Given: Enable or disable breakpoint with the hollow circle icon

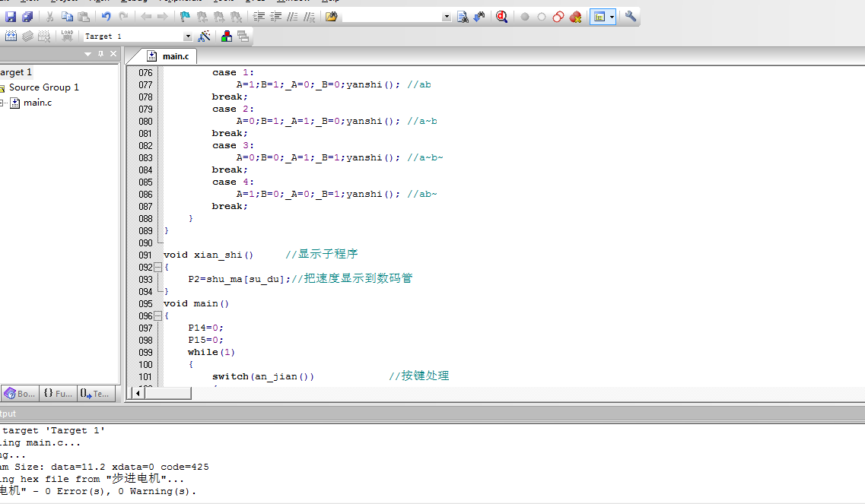Looking at the screenshot, I should [542, 17].
